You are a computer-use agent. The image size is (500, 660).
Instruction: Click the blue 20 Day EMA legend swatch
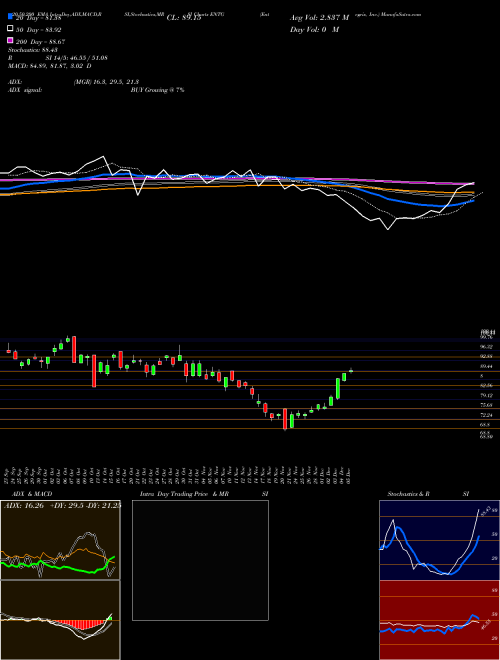[11, 17]
